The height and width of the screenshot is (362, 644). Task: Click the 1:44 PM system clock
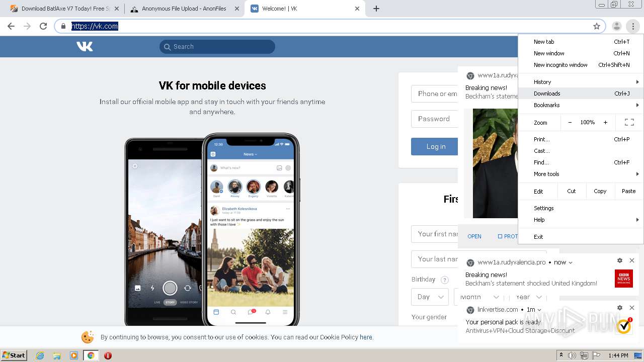(618, 355)
